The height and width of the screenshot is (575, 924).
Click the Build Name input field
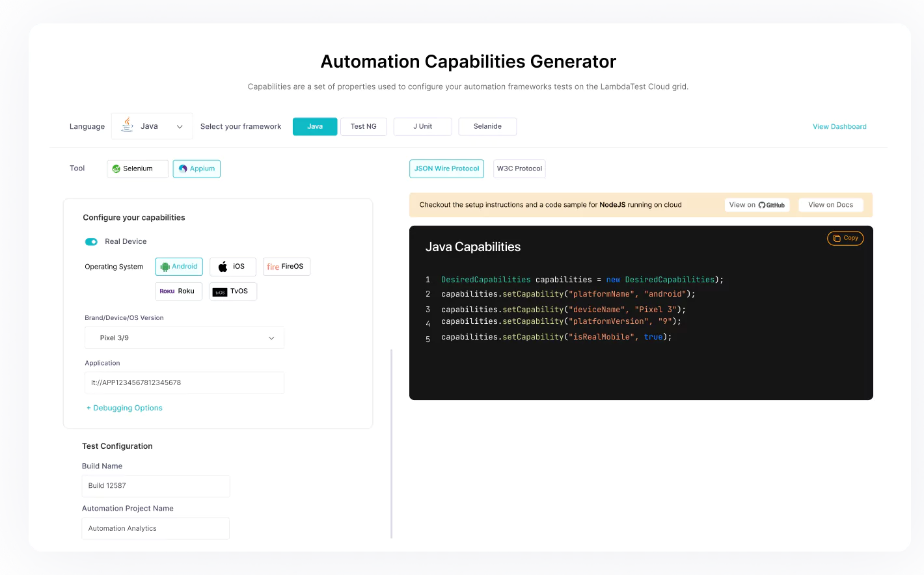156,486
